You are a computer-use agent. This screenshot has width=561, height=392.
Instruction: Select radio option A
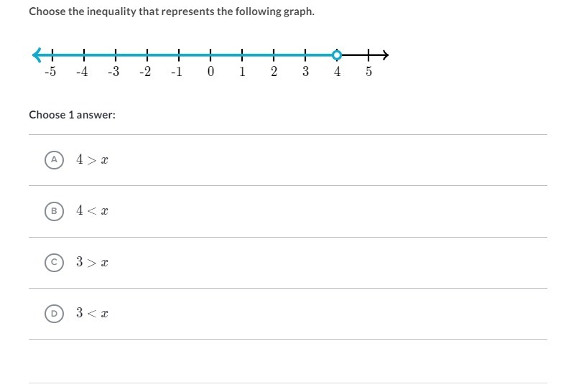[x=54, y=160]
